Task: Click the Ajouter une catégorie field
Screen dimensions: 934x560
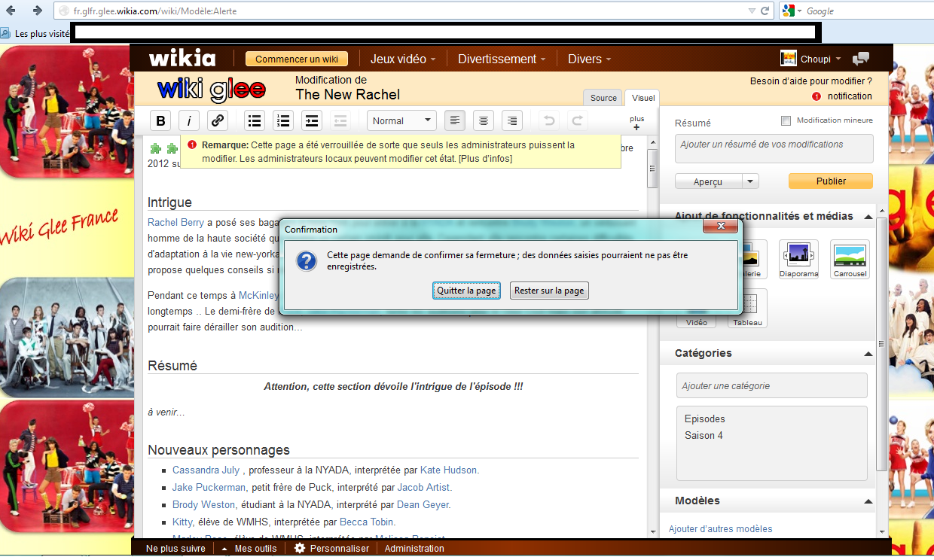Action: [772, 385]
